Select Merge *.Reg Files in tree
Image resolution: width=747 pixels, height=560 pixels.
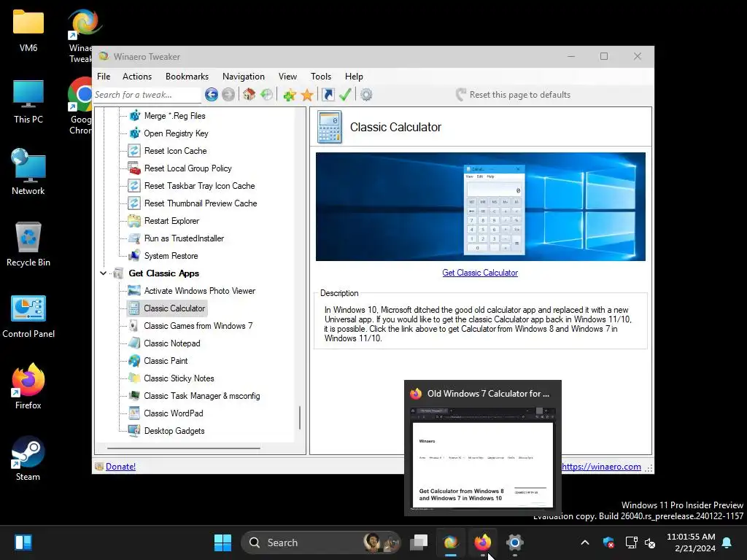(x=175, y=116)
